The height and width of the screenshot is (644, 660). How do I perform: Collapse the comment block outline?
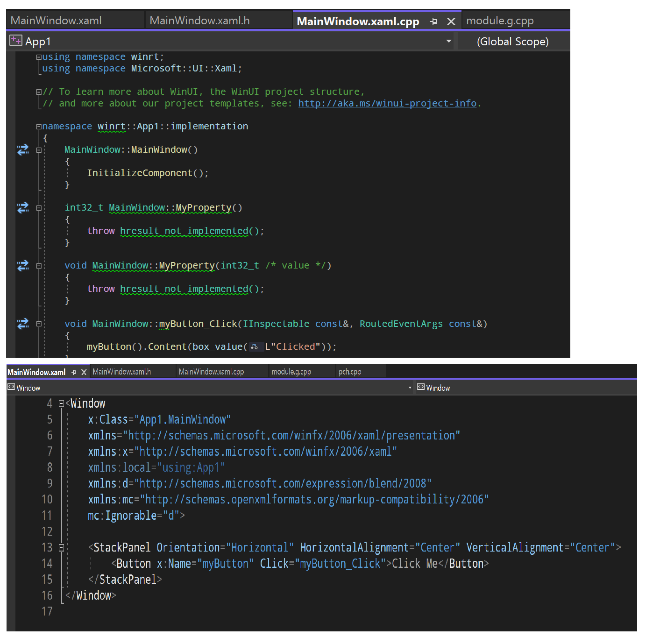click(39, 92)
